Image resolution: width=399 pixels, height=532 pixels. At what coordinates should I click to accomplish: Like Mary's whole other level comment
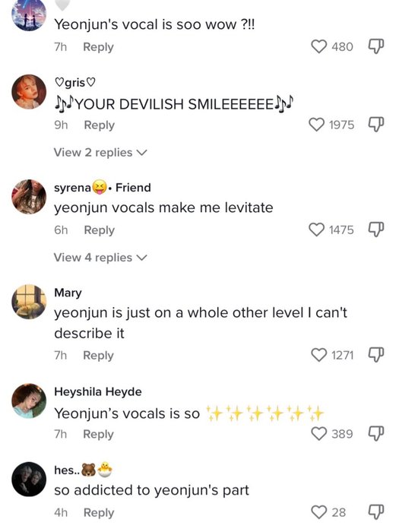[319, 355]
